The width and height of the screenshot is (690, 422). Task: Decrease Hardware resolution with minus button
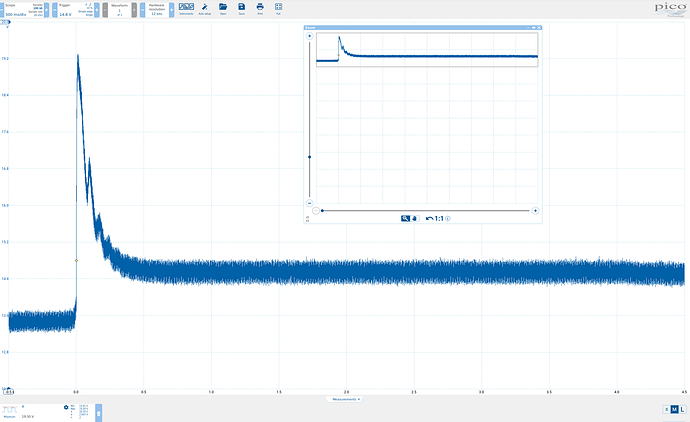(143, 10)
